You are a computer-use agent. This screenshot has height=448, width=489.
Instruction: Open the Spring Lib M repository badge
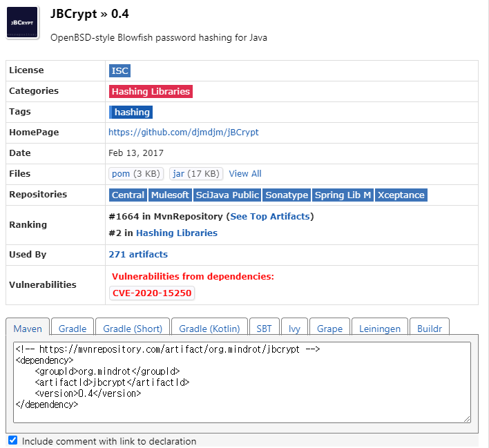pyautogui.click(x=343, y=195)
